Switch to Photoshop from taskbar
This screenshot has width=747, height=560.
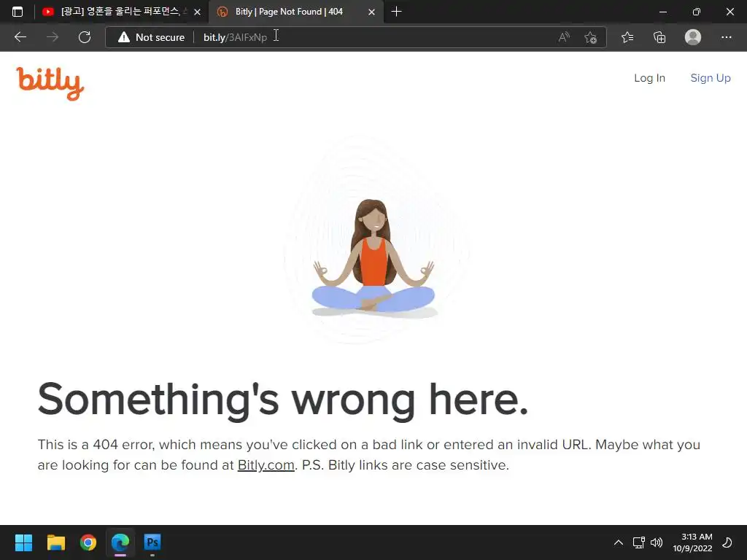pyautogui.click(x=152, y=542)
